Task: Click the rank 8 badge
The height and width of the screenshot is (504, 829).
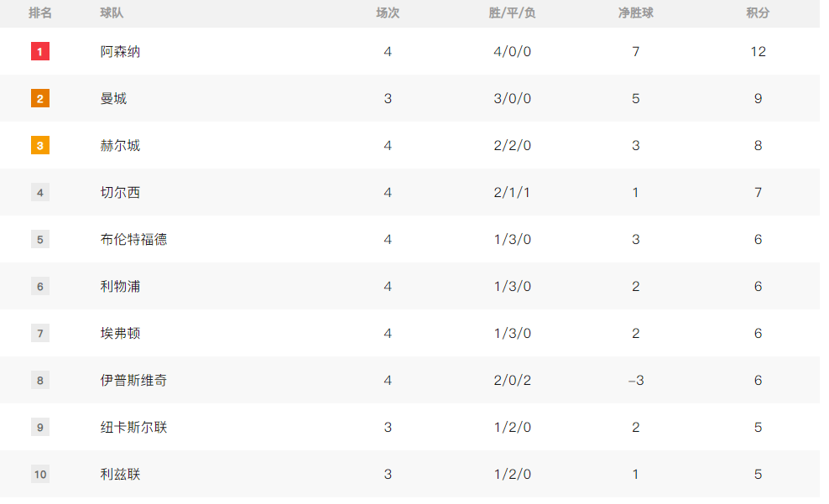Action: [x=40, y=381]
